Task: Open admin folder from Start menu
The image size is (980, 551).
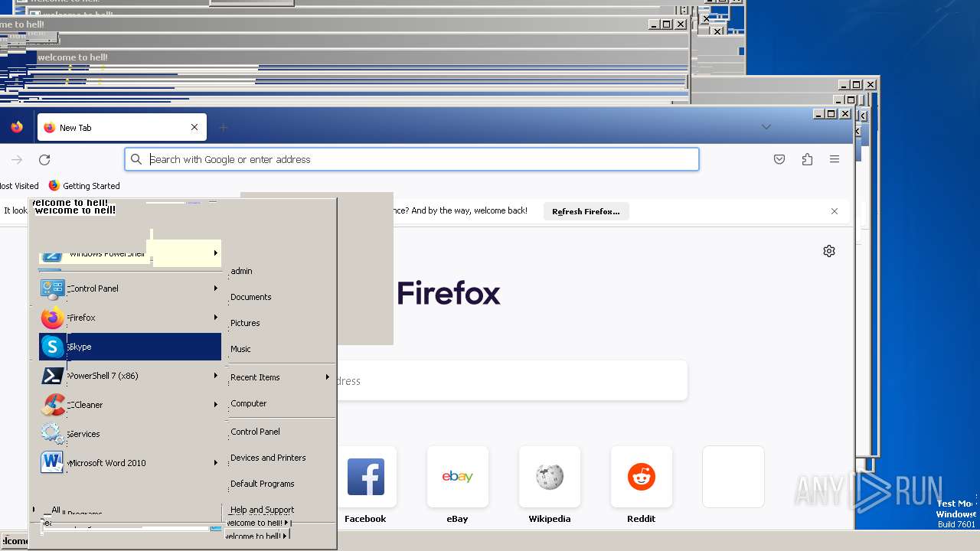Action: (x=241, y=271)
